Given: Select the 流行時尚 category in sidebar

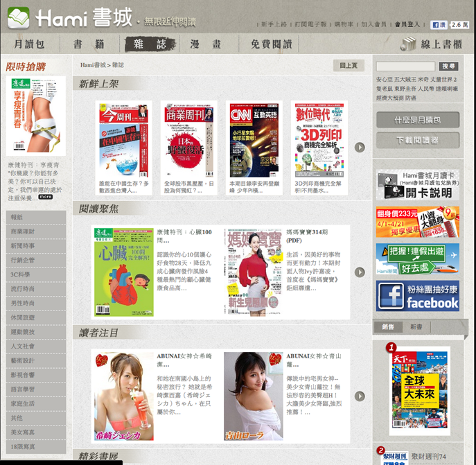Looking at the screenshot, I should pos(36,288).
